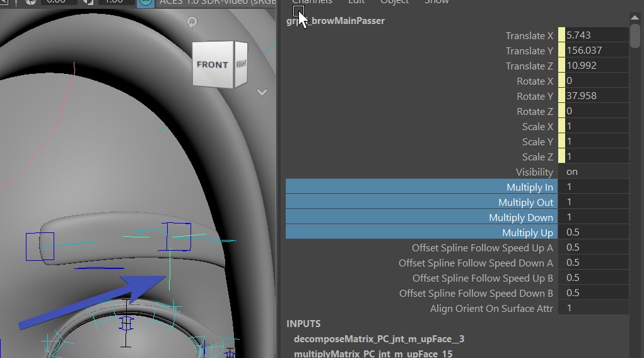Image resolution: width=644 pixels, height=358 pixels.
Task: Click the Scale Z value field
Action: coord(596,157)
